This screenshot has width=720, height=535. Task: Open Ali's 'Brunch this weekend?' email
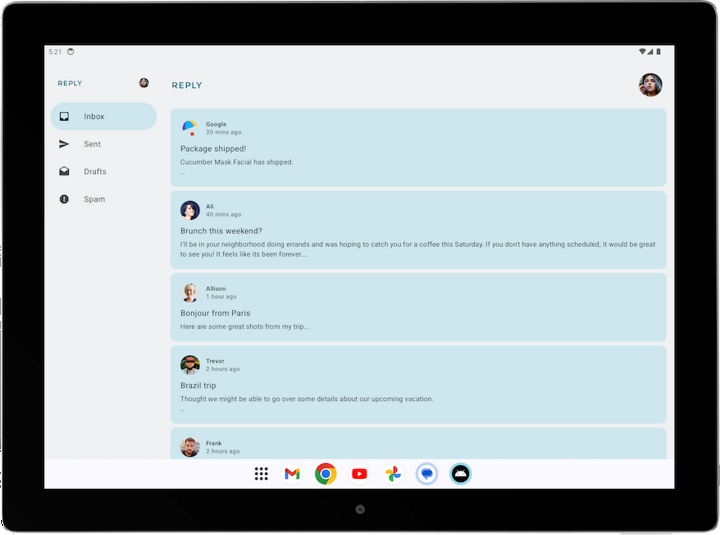417,231
